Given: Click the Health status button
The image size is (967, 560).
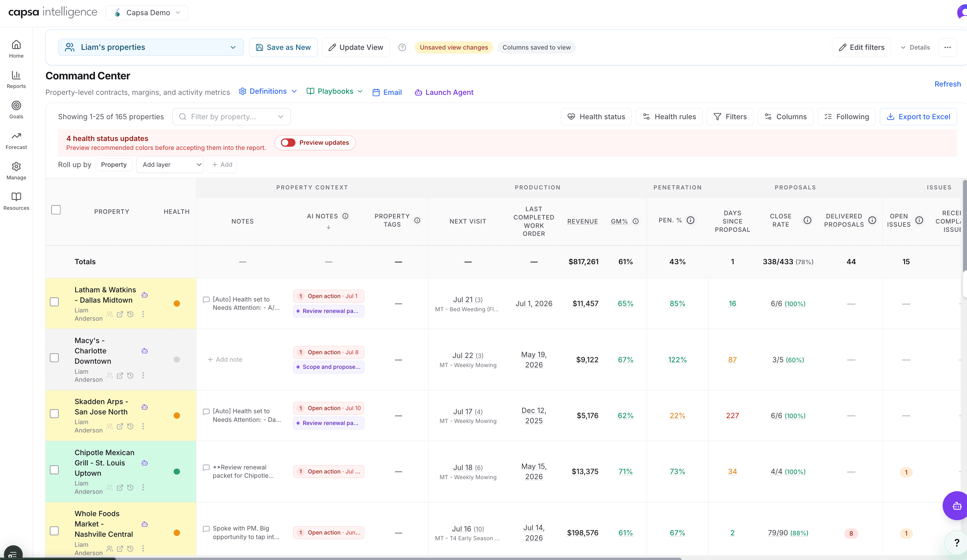Looking at the screenshot, I should [x=596, y=117].
